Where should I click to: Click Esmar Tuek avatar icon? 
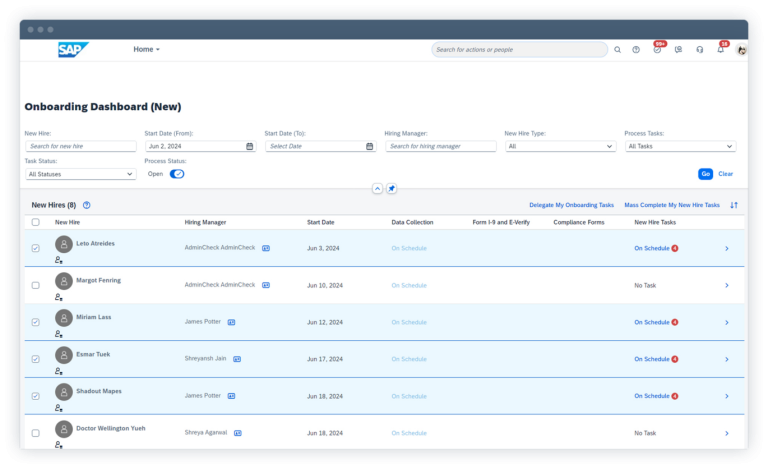coord(64,355)
